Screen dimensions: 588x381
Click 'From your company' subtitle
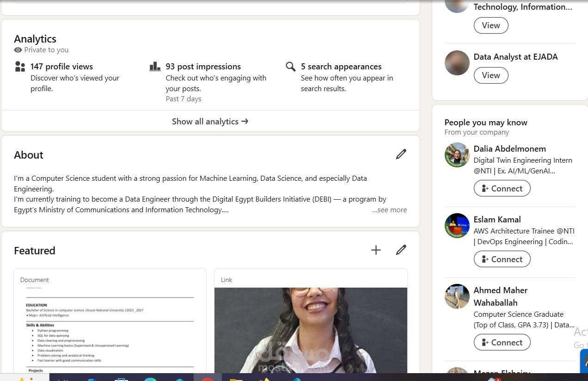[477, 132]
